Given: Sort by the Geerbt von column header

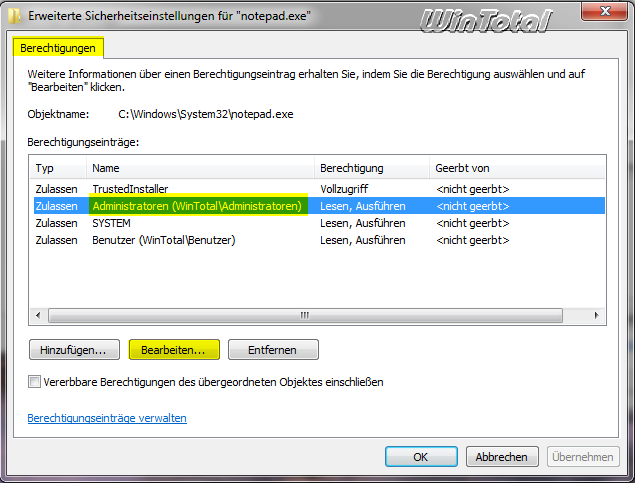Looking at the screenshot, I should coord(517,168).
